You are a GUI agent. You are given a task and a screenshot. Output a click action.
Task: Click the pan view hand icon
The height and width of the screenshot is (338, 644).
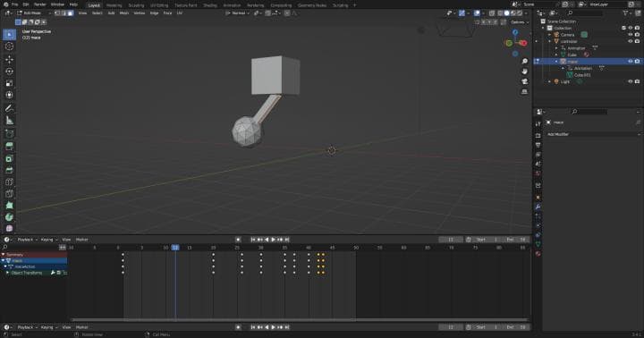coord(524,72)
